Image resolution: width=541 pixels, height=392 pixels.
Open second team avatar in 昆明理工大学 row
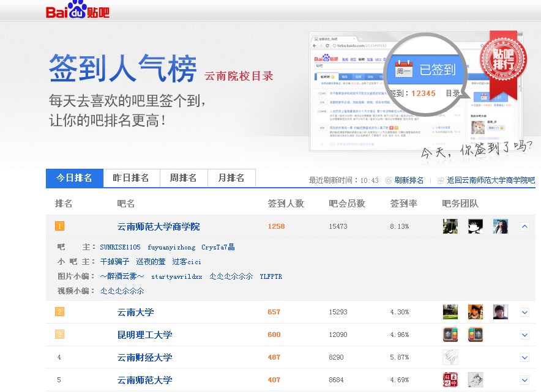(476, 335)
